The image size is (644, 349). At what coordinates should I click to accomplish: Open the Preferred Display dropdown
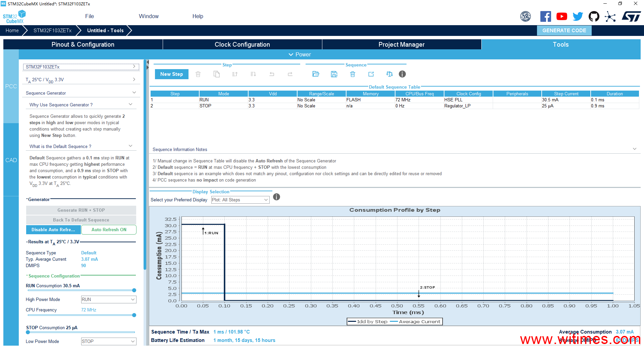click(240, 200)
